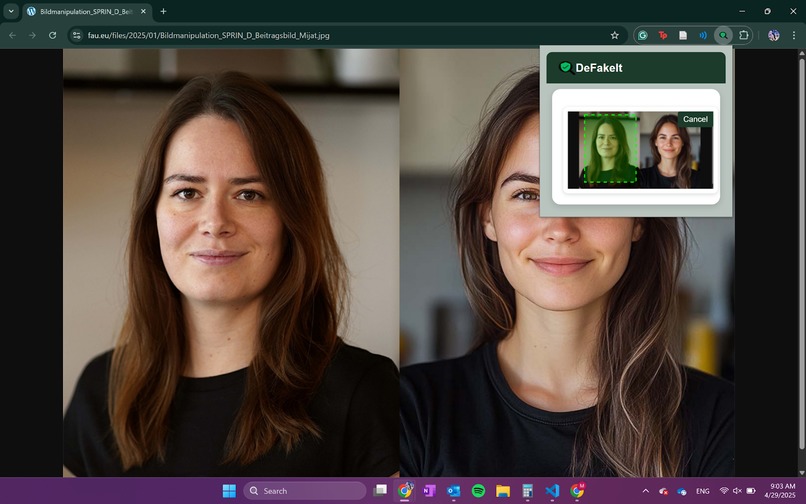Viewport: 806px width, 504px height.
Task: Open Calculator from the taskbar
Action: (x=527, y=491)
